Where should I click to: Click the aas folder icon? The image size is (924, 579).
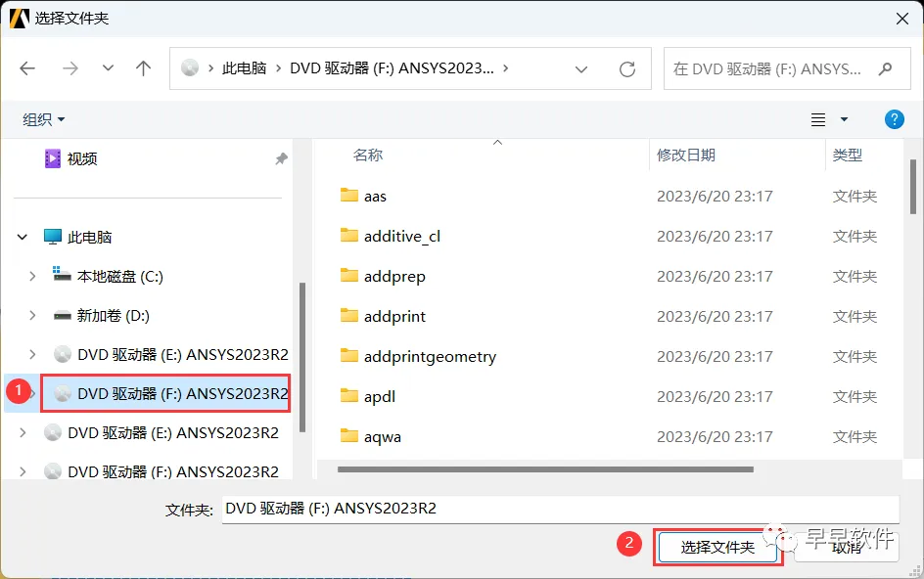349,195
